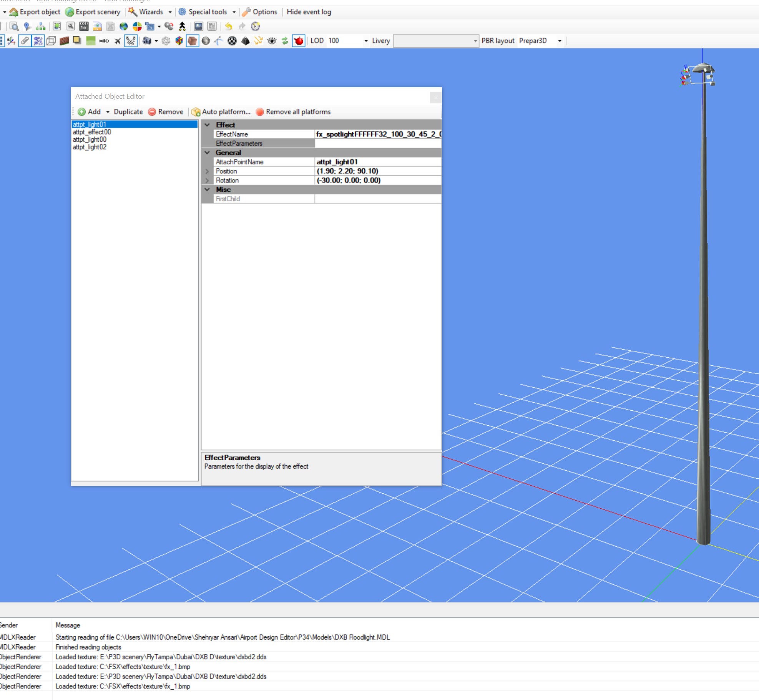Image resolution: width=759 pixels, height=700 pixels.
Task: Open the PBR layout dropdown showing Prepar3D
Action: coord(560,41)
